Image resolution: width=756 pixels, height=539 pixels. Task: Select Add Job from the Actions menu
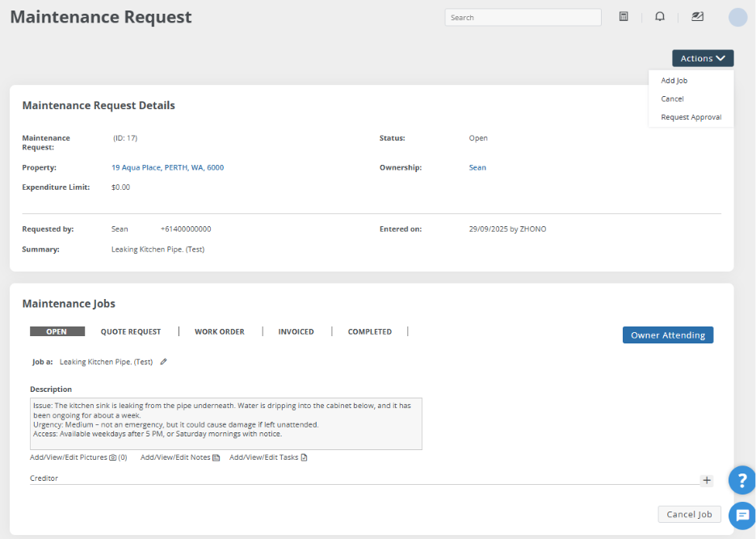(674, 81)
